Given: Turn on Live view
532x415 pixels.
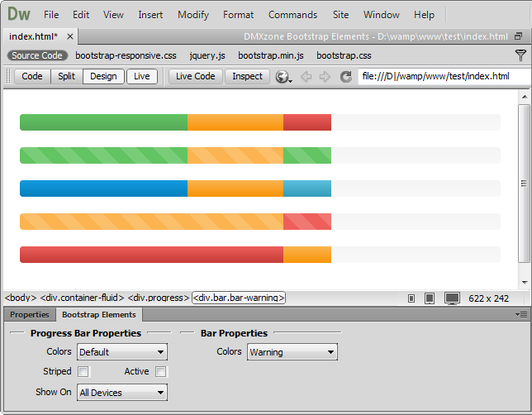Looking at the screenshot, I should point(142,76).
